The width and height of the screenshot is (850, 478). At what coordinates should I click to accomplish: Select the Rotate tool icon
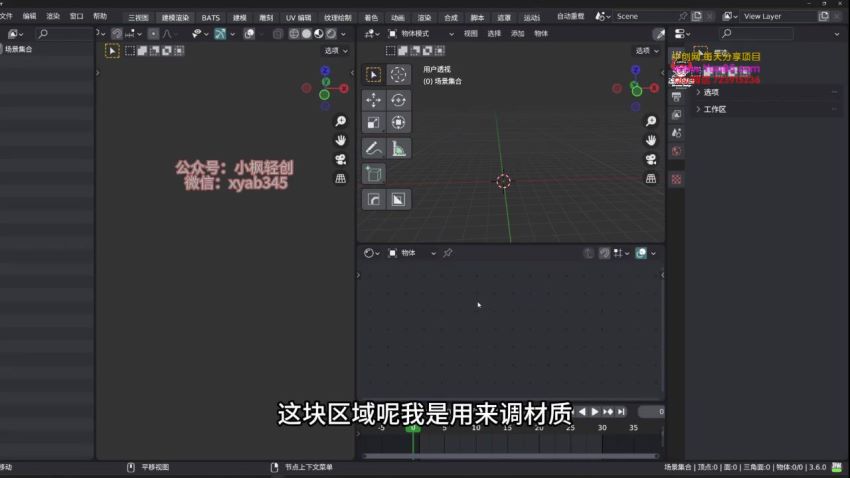coord(398,100)
